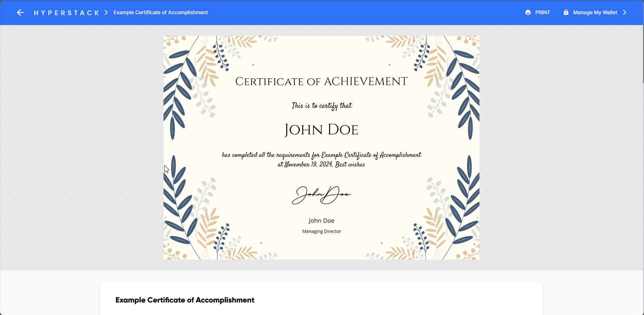Viewport: 644px width, 315px height.
Task: Expand the chevron beside Manage My Wallet
Action: tap(625, 12)
